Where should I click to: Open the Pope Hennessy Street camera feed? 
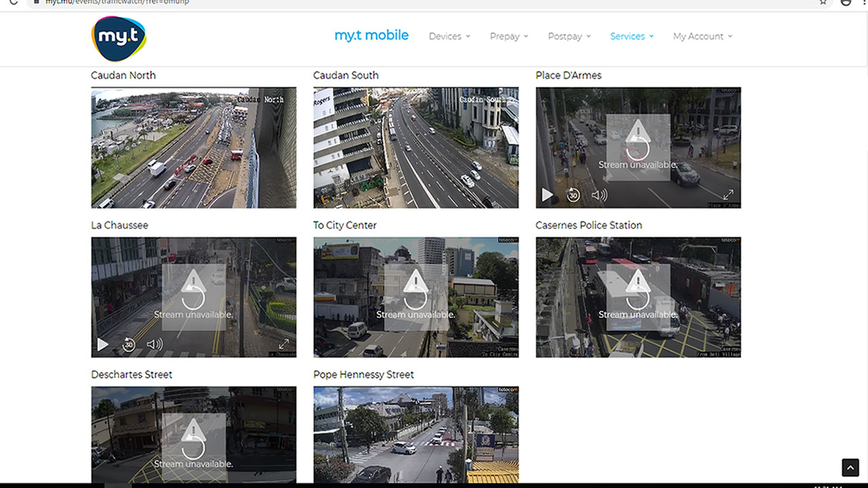tap(416, 434)
